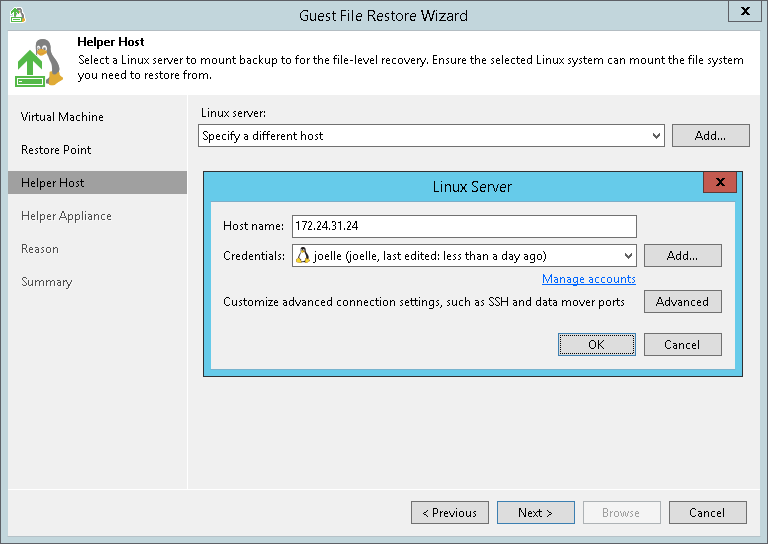Click the 'Host name:' label
Screen dimensions: 768x544
point(253,226)
